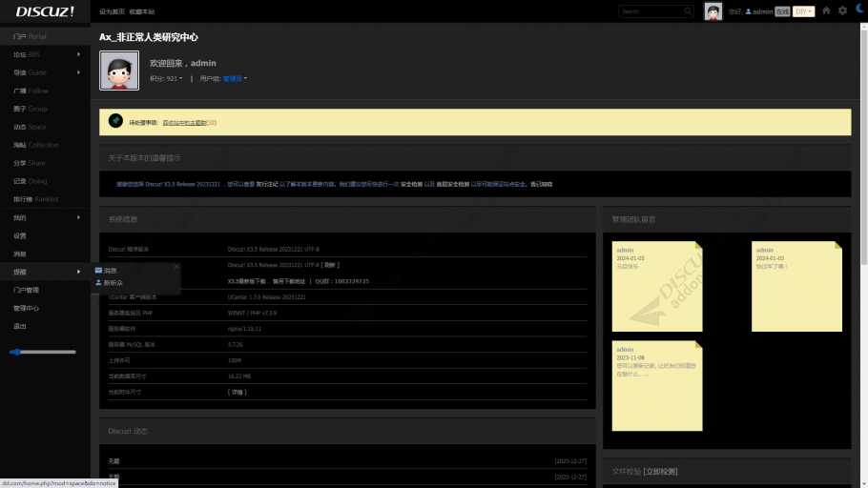
Task: Click 消息 in the 提醒 flyout
Action: tap(110, 271)
